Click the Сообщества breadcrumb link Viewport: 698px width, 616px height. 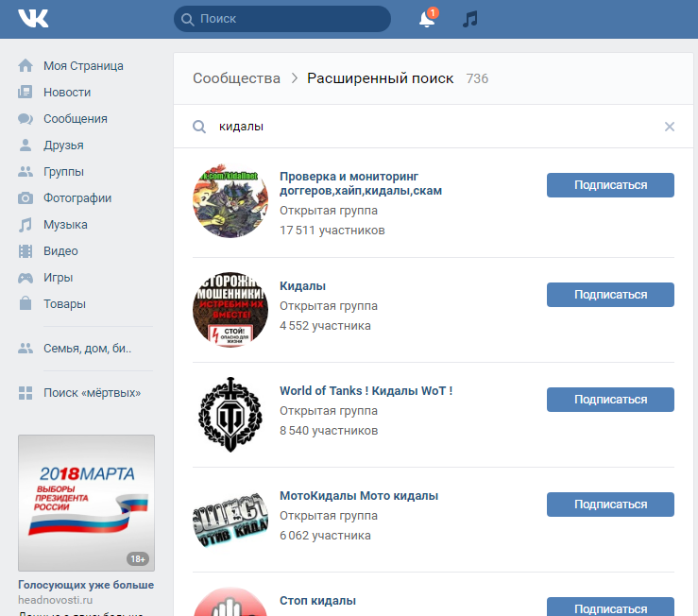[236, 78]
